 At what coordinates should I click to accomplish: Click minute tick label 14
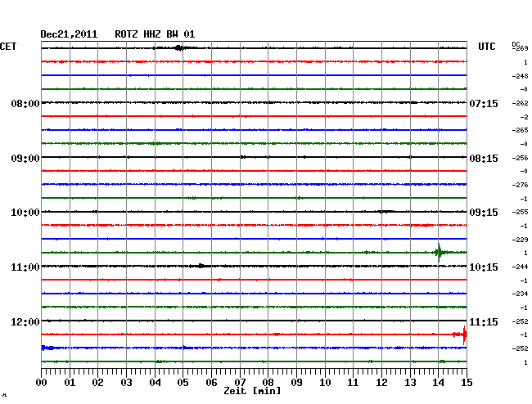439,383
